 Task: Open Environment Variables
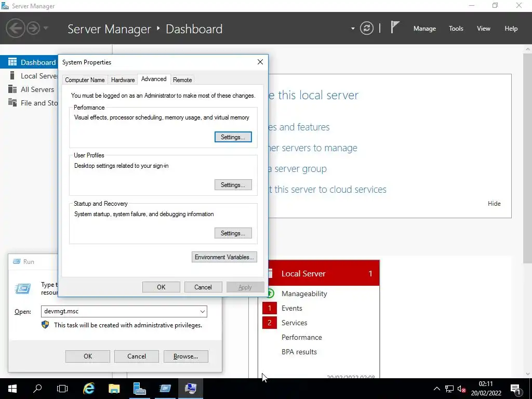tap(224, 257)
